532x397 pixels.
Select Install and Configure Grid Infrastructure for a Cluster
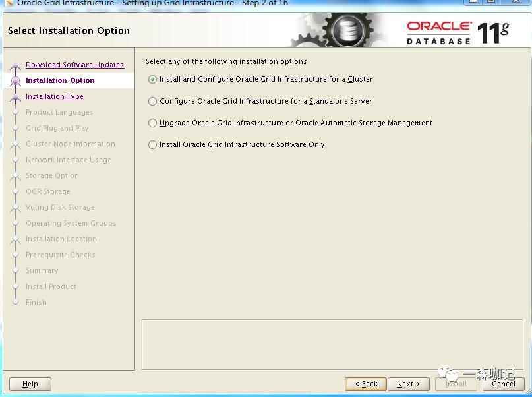pos(153,79)
